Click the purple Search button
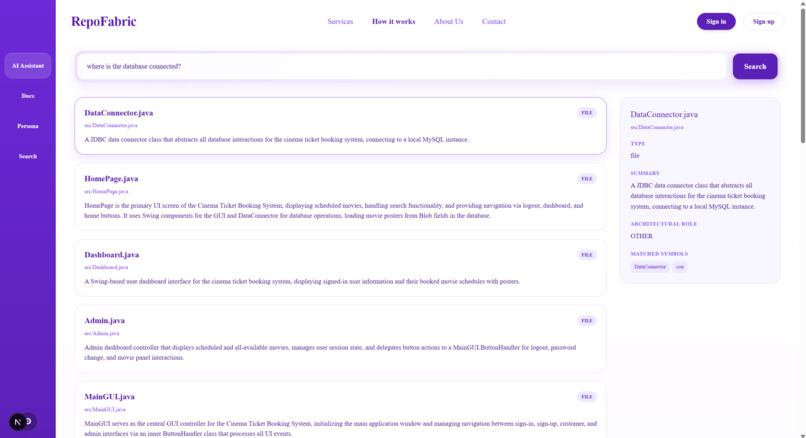This screenshot has width=806, height=438. 755,66
